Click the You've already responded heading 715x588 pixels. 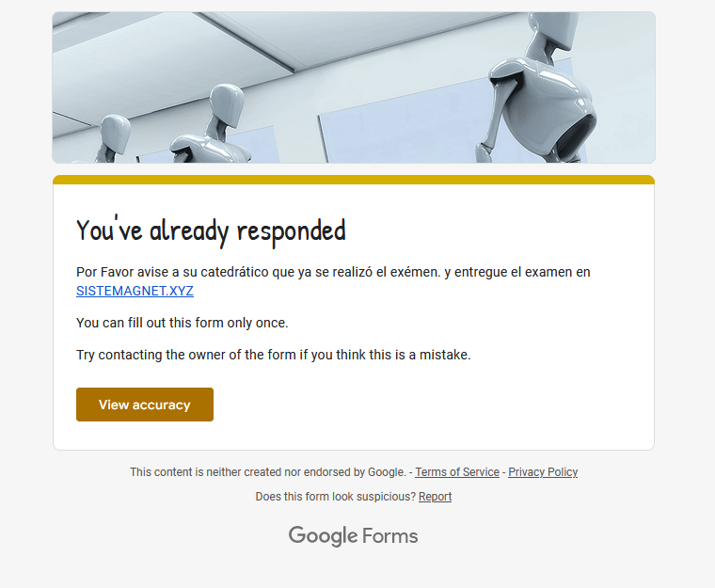pyautogui.click(x=211, y=230)
